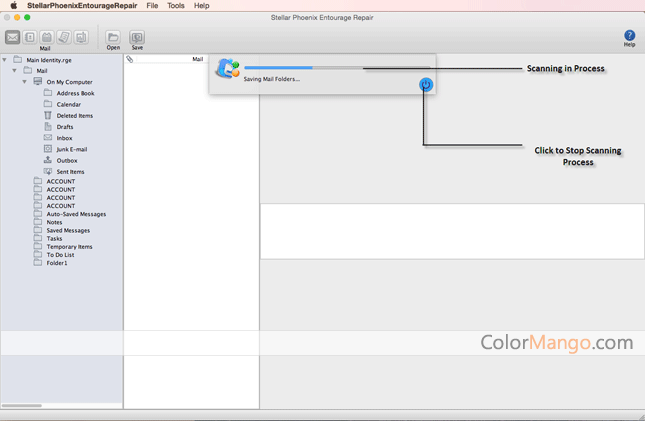Click the Inbox envelope icon
This screenshot has height=421, width=645.
[x=48, y=137]
